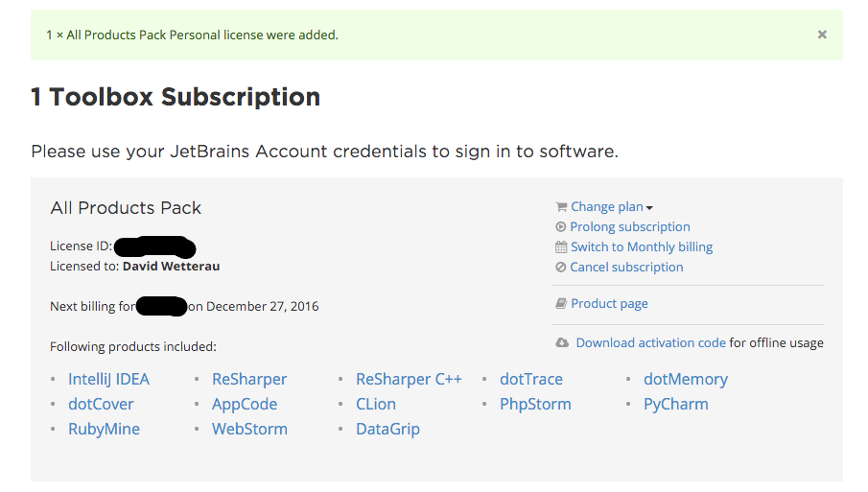
Task: Click the book icon by Product page
Action: pyautogui.click(x=561, y=304)
